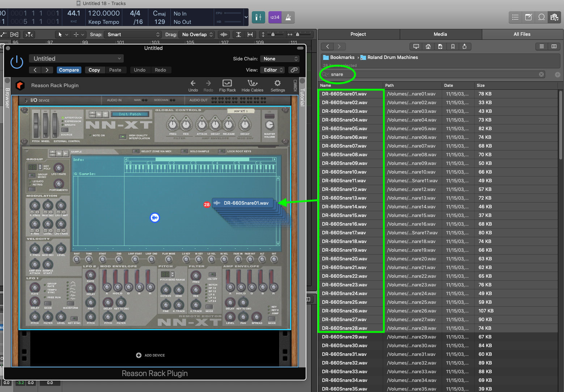
Task: Adjust NN-XT Master Volume knob
Action: 270,125
